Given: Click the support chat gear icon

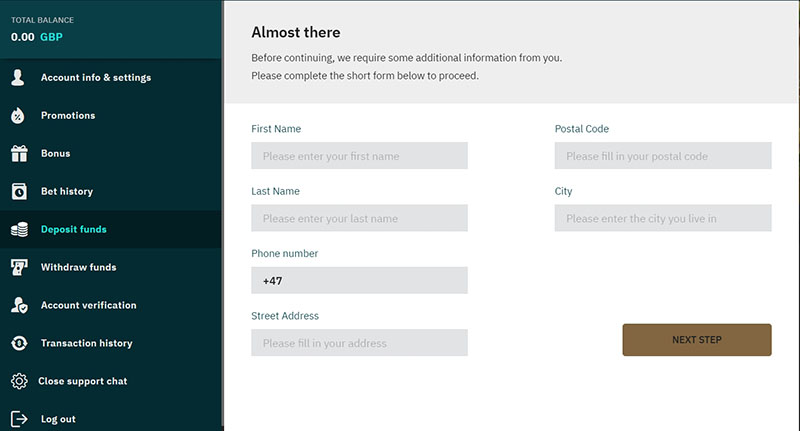Looking at the screenshot, I should pyautogui.click(x=19, y=381).
